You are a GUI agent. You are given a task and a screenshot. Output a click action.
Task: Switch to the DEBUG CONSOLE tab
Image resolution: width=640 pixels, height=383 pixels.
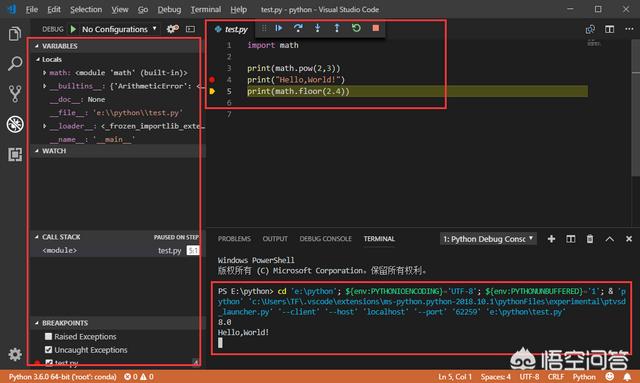click(x=325, y=239)
